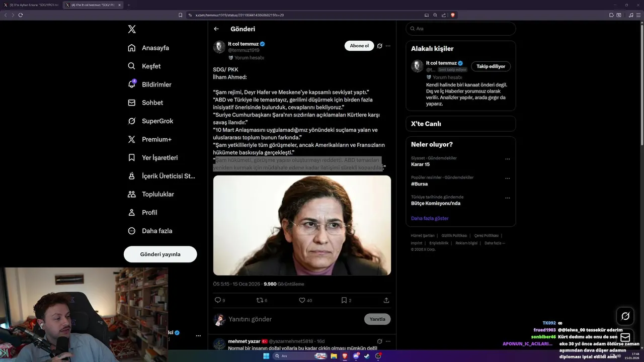Click Grok icon next to Abone ol
This screenshot has width=644, height=362.
click(380, 46)
